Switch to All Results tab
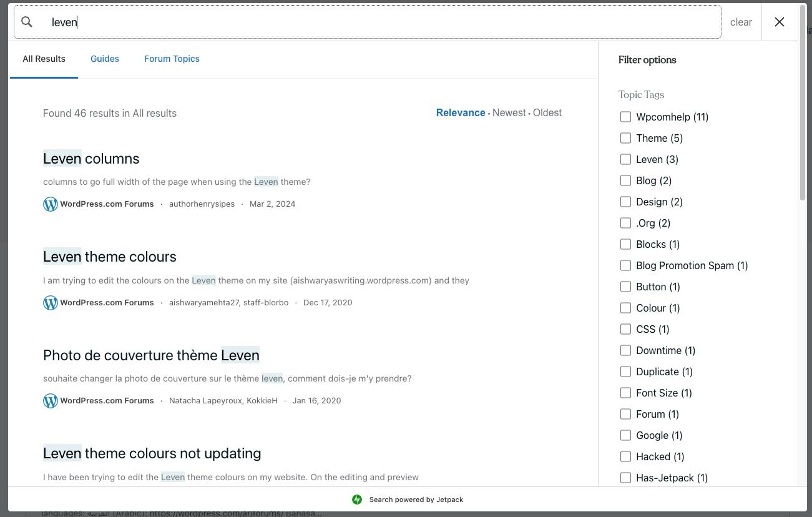 (44, 59)
